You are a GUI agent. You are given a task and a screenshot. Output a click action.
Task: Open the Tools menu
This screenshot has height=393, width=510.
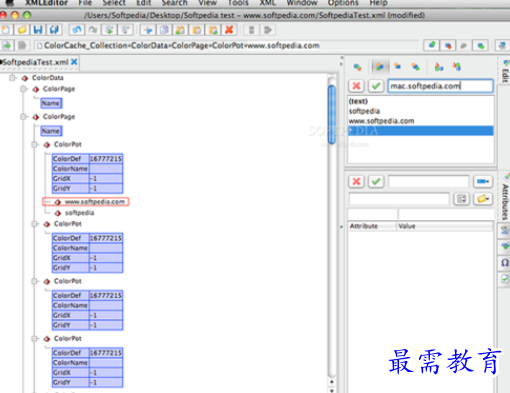pos(238,3)
